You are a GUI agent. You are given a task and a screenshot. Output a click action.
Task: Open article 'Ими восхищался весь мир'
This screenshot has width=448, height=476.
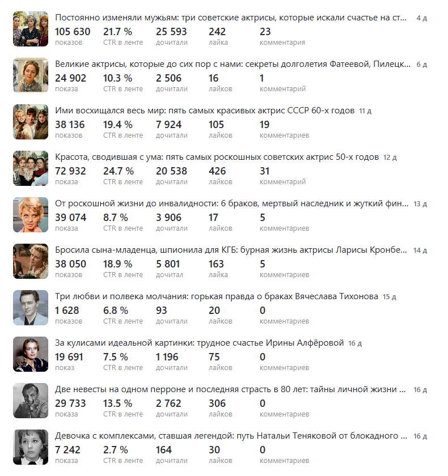205,110
